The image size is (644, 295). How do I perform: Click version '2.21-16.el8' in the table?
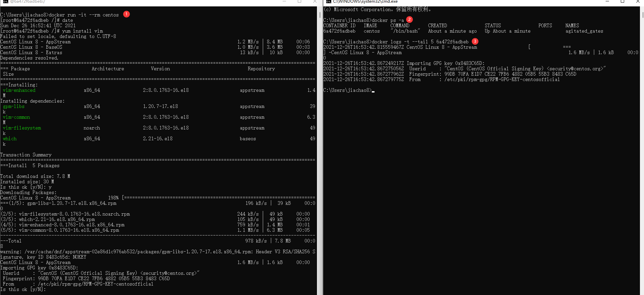(158, 139)
